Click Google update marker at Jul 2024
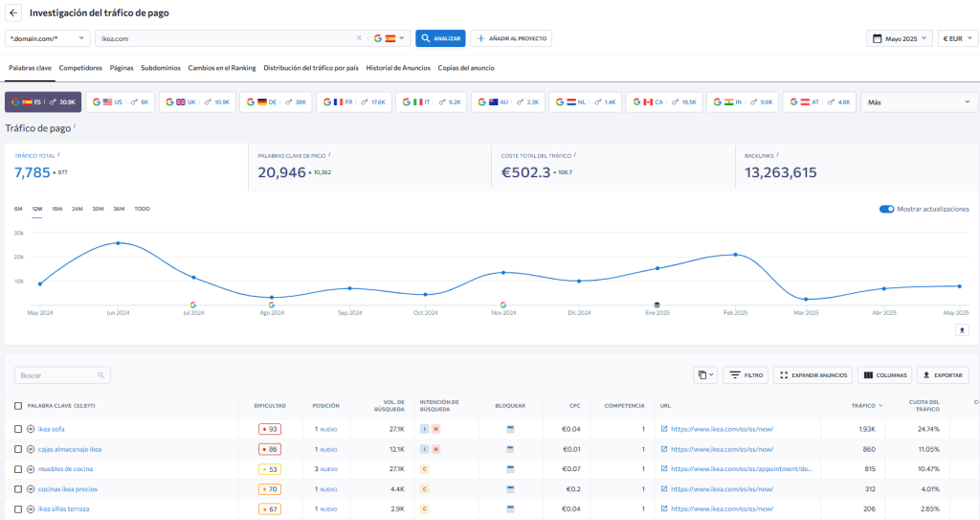Viewport: 980px width, 520px height. tap(193, 305)
